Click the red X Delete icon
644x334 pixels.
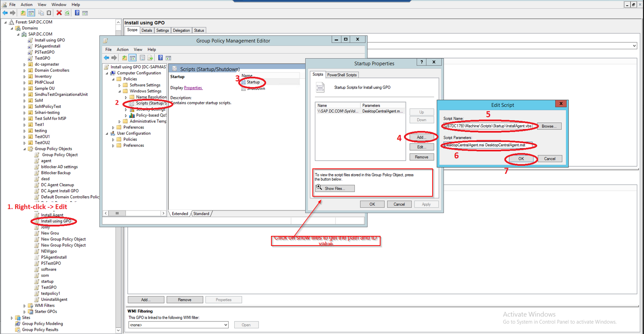[59, 13]
